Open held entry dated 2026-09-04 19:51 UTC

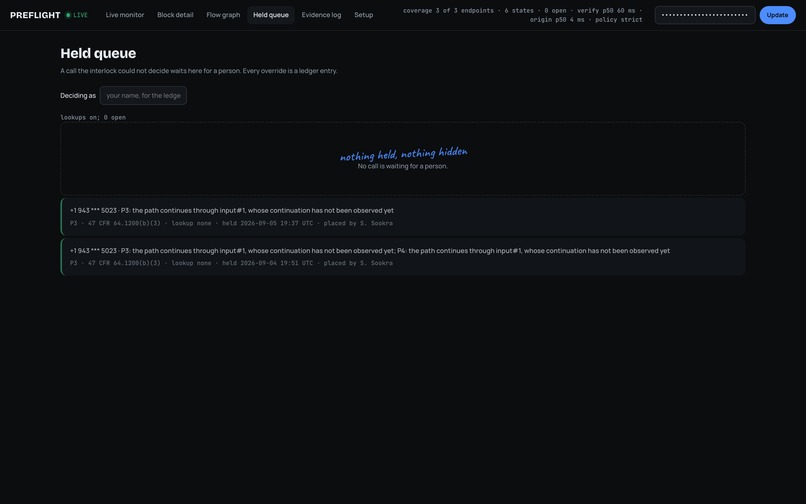tap(403, 257)
